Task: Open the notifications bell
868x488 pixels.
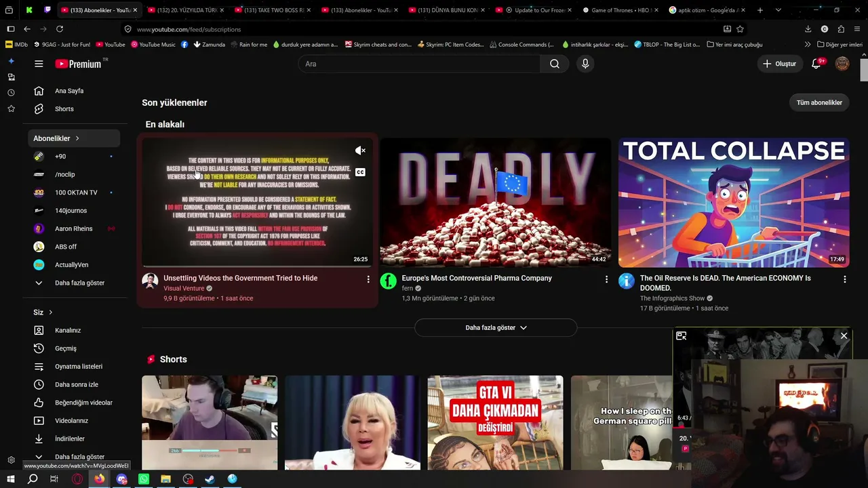Action: coord(816,64)
